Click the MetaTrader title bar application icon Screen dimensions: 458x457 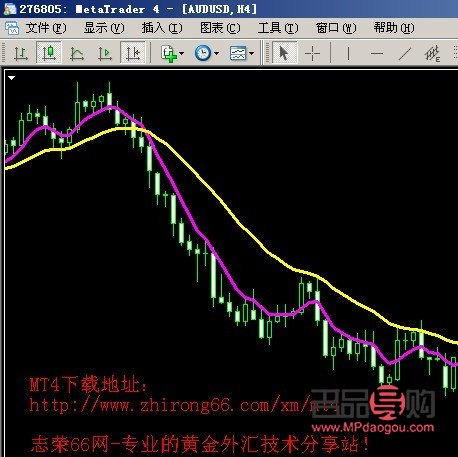coord(9,9)
